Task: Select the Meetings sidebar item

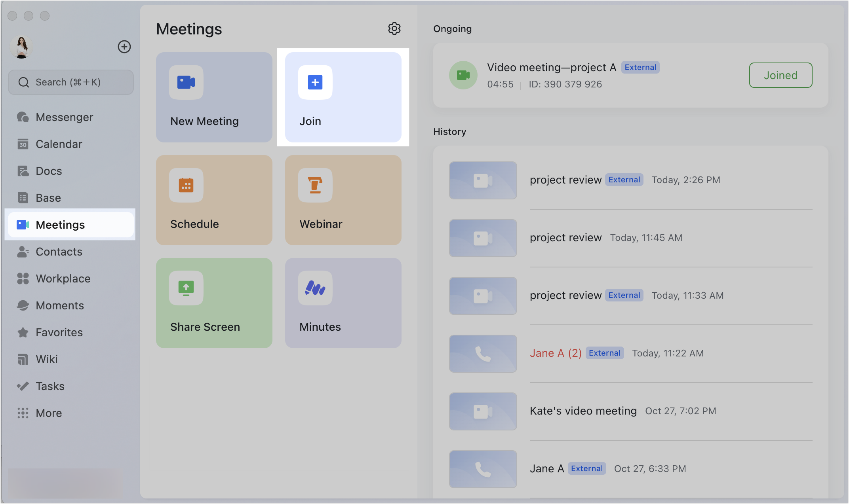Action: point(60,224)
